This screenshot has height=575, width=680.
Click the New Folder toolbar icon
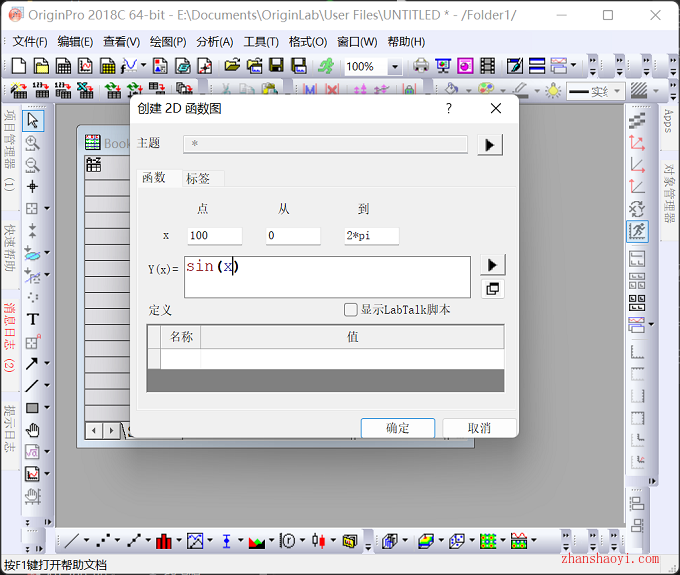41,66
